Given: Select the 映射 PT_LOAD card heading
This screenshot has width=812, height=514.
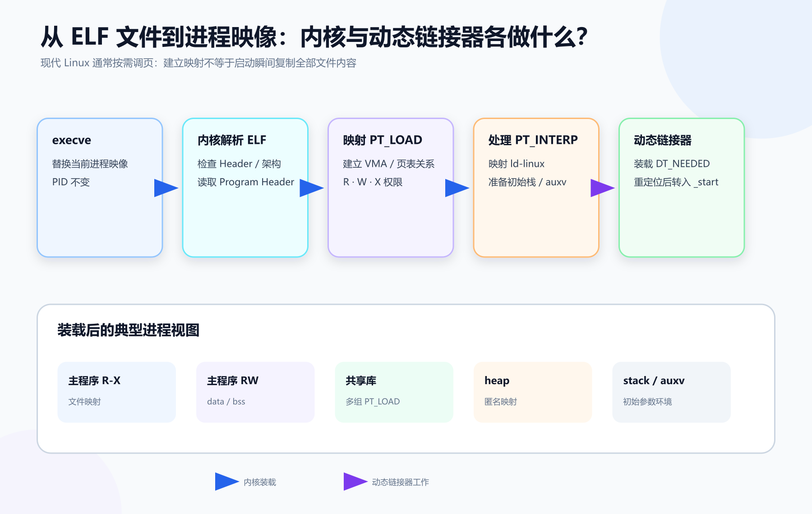Looking at the screenshot, I should coord(383,140).
